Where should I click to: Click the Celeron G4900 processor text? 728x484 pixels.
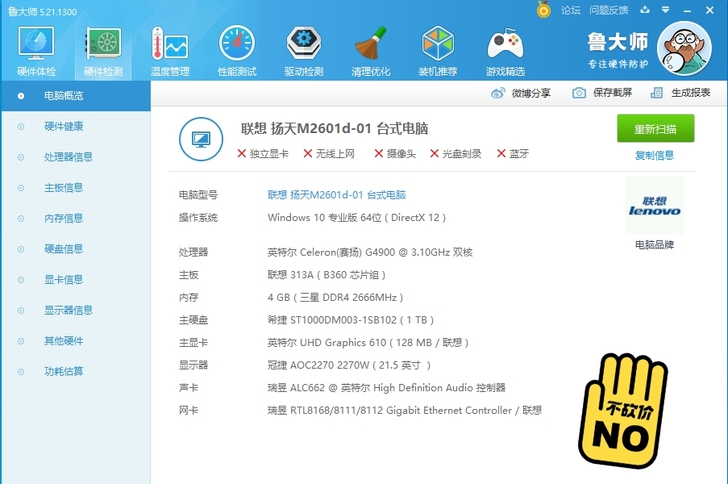(x=370, y=252)
